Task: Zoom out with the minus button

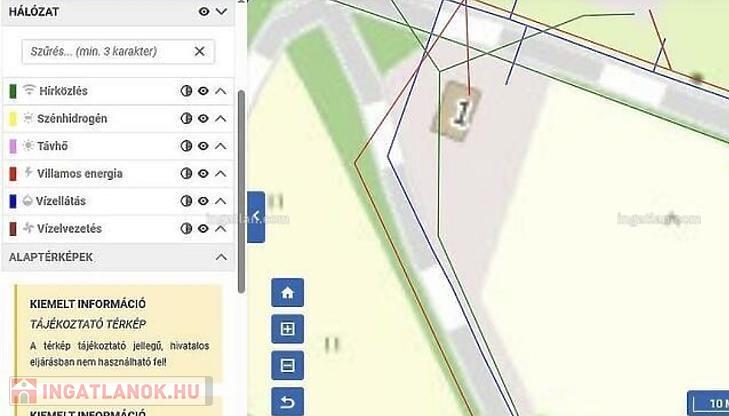Action: point(287,365)
